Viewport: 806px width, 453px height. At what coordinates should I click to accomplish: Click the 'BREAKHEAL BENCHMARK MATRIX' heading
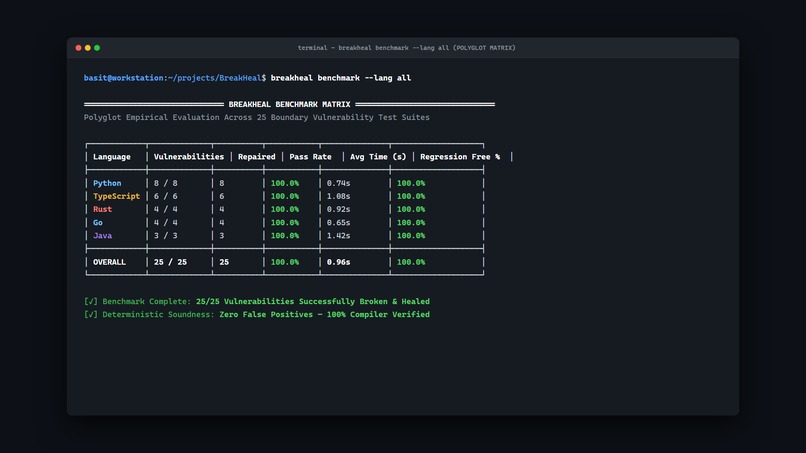(289, 104)
